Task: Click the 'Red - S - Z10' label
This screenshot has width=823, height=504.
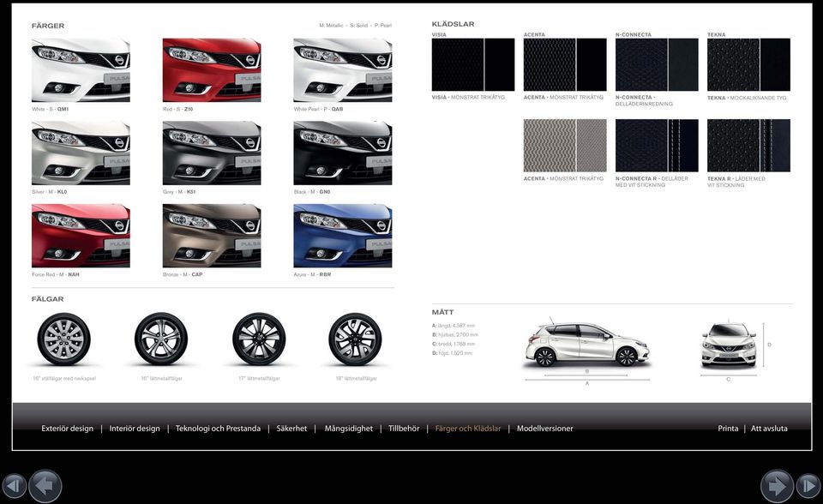Action: (178, 109)
